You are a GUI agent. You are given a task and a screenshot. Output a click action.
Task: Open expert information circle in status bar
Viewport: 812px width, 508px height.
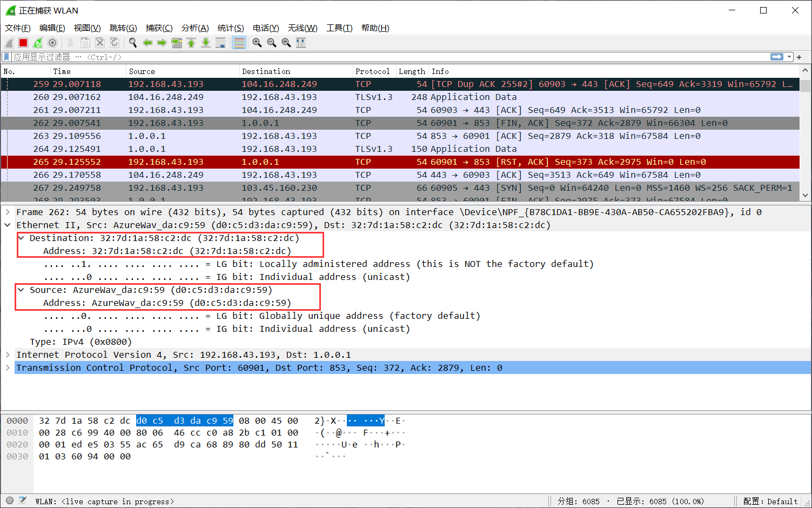click(x=10, y=500)
